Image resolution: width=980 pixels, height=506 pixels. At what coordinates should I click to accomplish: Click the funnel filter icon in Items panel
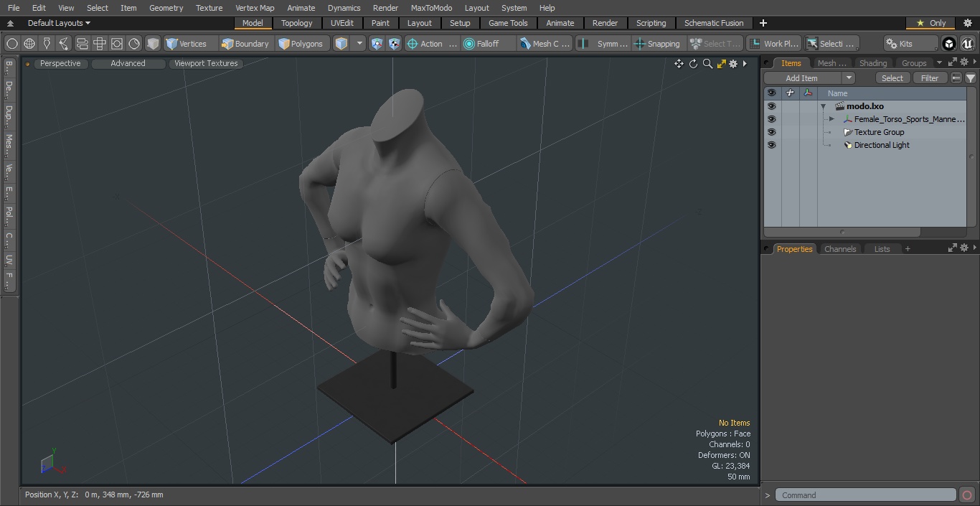(x=971, y=78)
